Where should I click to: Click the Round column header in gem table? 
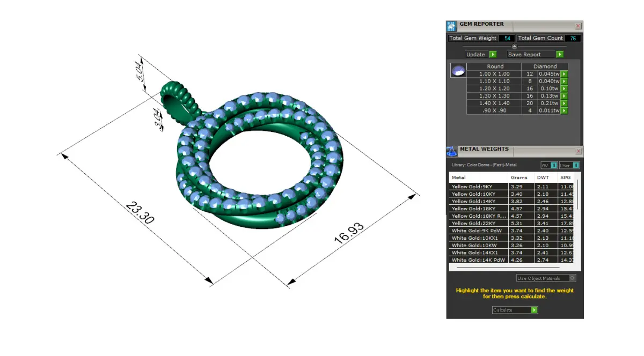(x=495, y=66)
